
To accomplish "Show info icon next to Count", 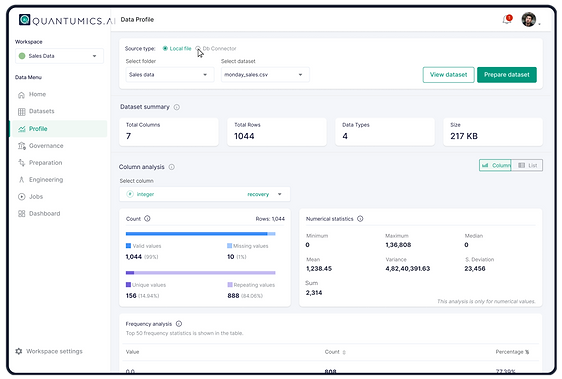I will (147, 218).
